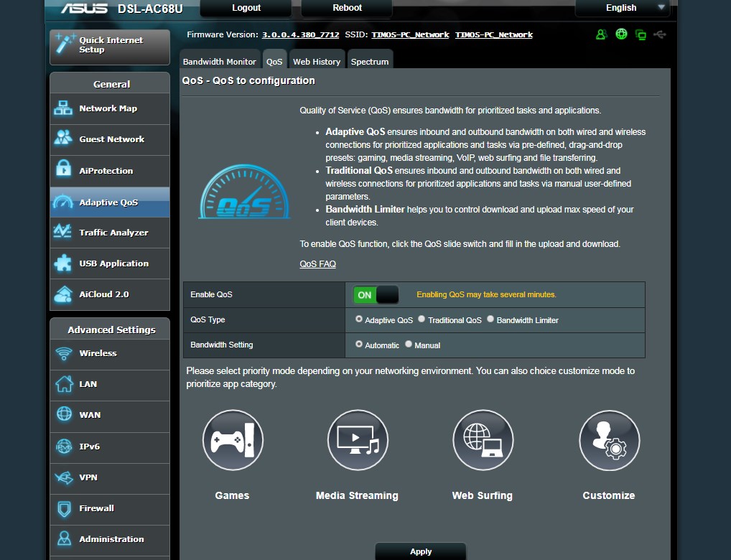Click the Customize label
Image resolution: width=731 pixels, height=560 pixels.
(609, 495)
